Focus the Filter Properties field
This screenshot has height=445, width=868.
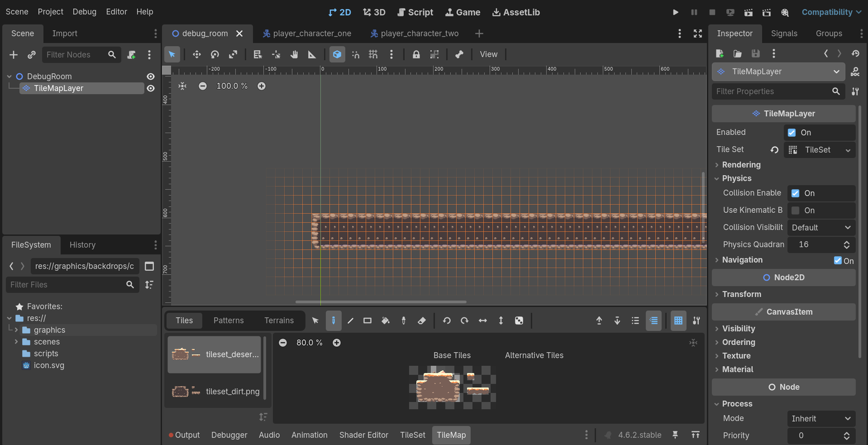click(x=773, y=92)
